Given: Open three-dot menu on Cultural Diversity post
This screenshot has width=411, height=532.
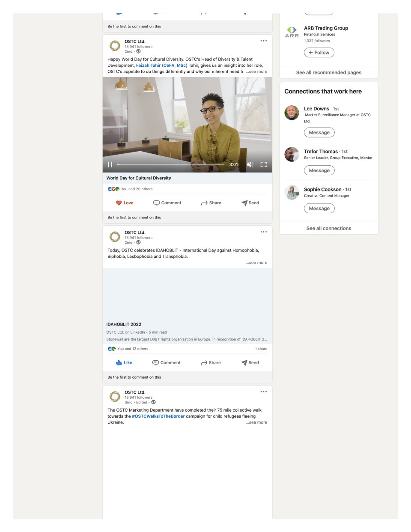Looking at the screenshot, I should [264, 41].
